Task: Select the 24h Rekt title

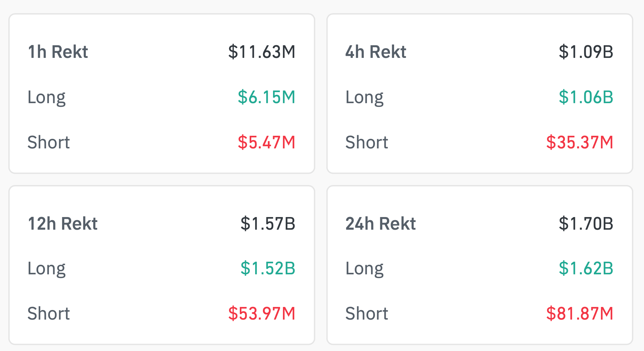Action: (x=380, y=224)
